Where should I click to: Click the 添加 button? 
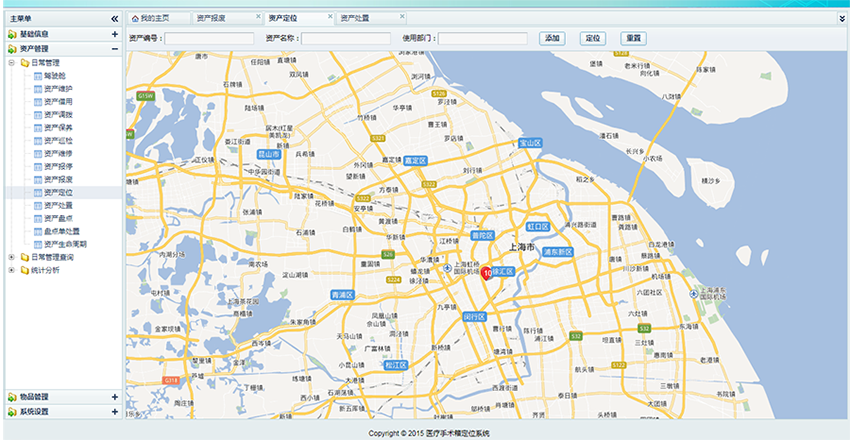point(552,38)
